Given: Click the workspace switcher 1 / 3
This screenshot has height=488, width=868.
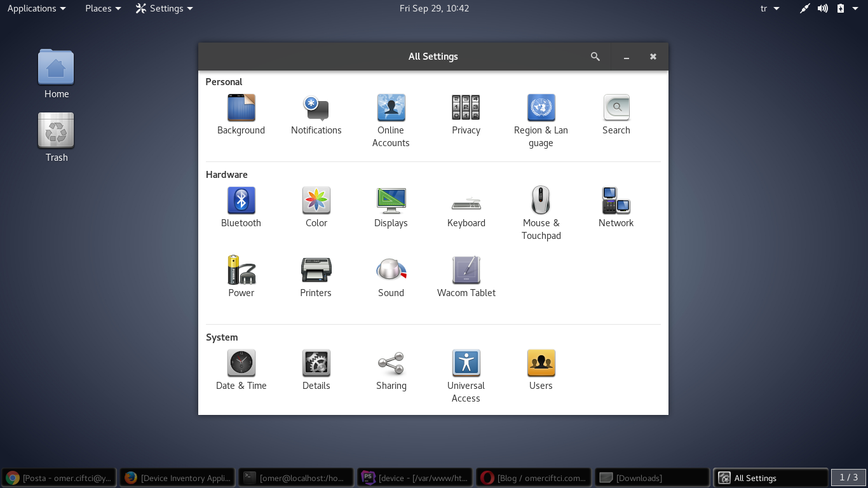Looking at the screenshot, I should click(x=848, y=478).
